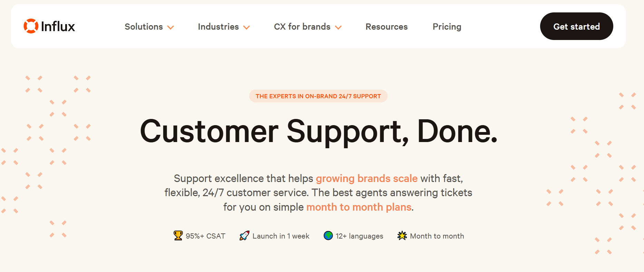Click the 12+ languages label
644x272 pixels.
click(359, 236)
